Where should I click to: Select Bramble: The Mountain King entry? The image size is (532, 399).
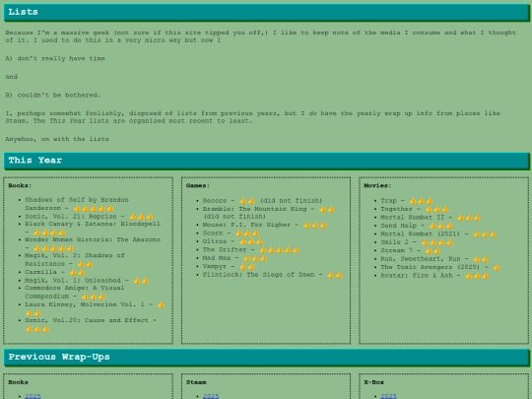tap(269, 213)
